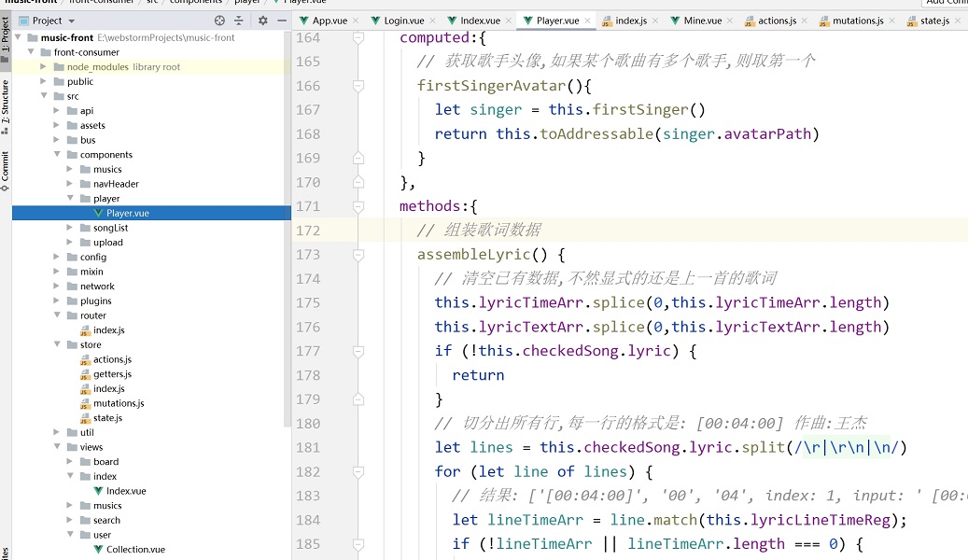Expand the songList folder
Viewport: 968px width, 560px height.
[x=69, y=227]
